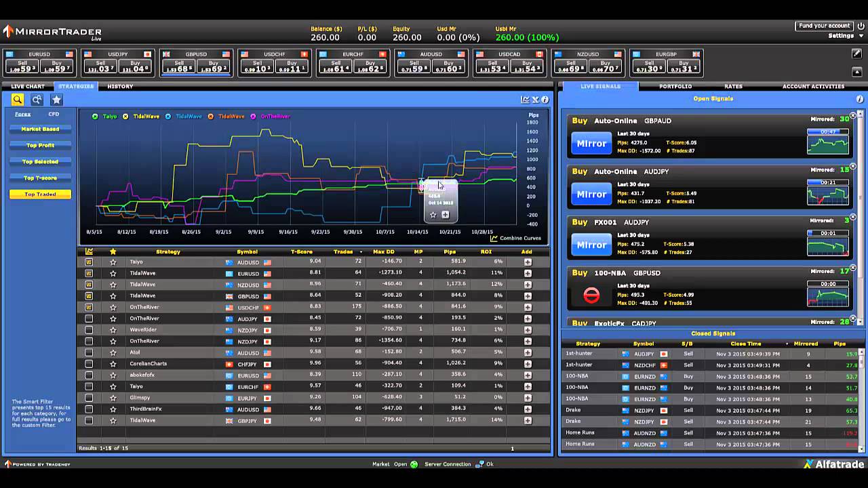The image size is (868, 488).
Task: Click the power icon next to Fund your account
Action: [x=861, y=26]
